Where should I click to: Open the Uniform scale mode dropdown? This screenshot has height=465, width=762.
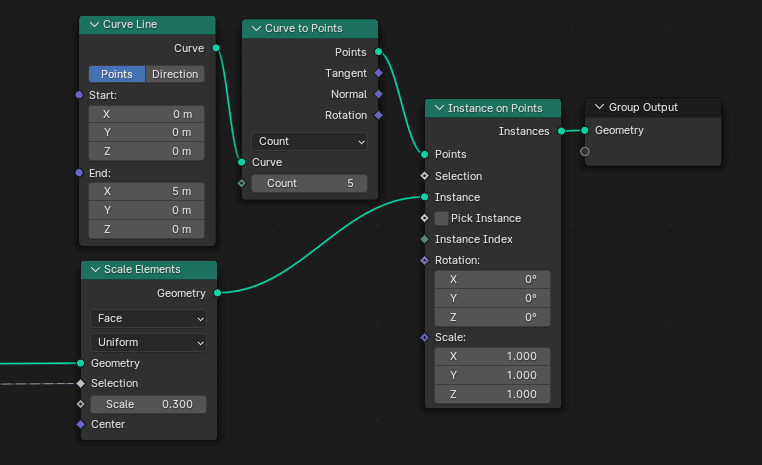coord(148,342)
